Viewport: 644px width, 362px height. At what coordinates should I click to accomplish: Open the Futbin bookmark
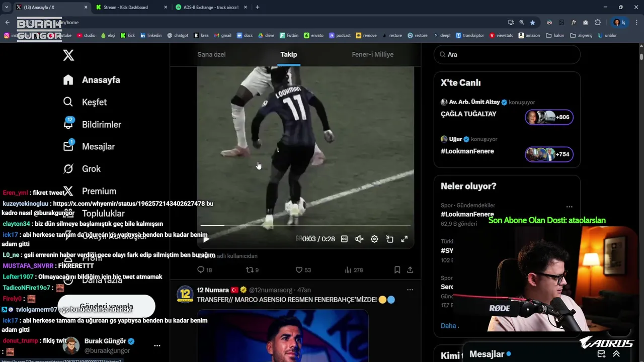point(289,36)
